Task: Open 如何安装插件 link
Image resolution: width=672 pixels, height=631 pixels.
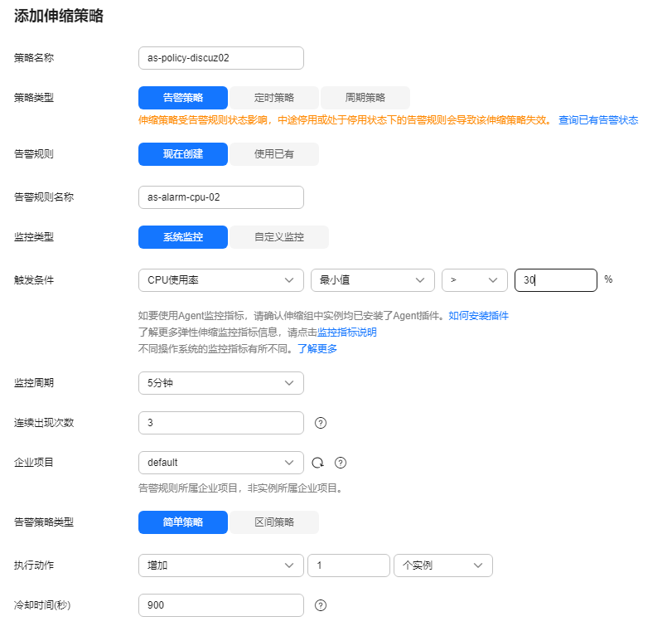Action: click(478, 316)
